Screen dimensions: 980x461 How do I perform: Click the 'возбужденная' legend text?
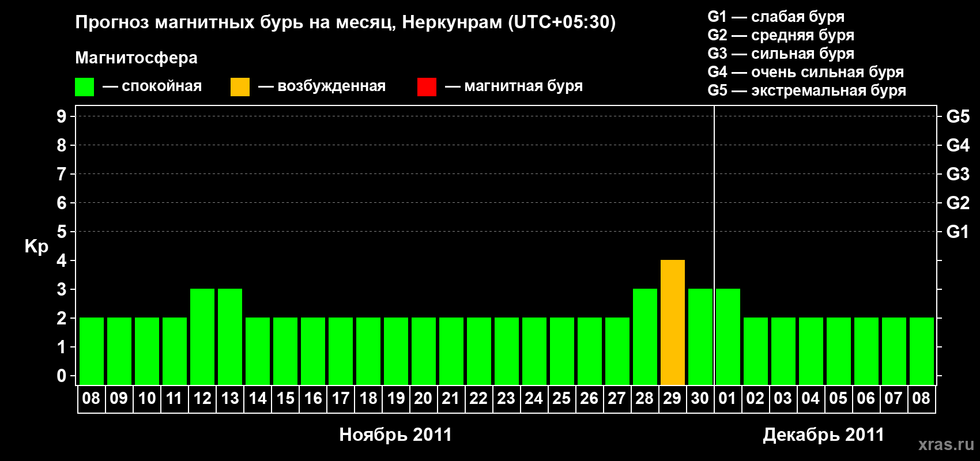331,86
